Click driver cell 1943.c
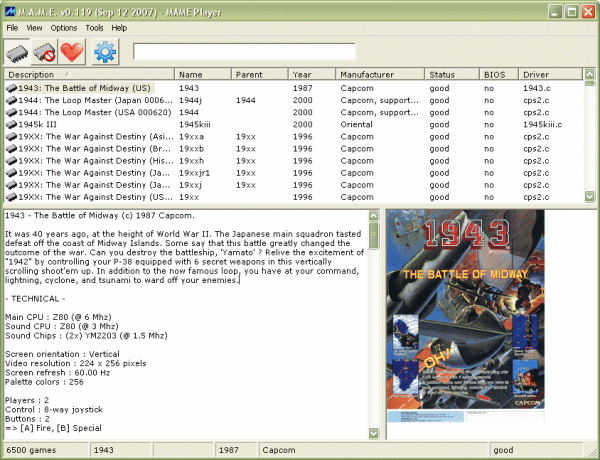The image size is (600, 460). coord(537,88)
